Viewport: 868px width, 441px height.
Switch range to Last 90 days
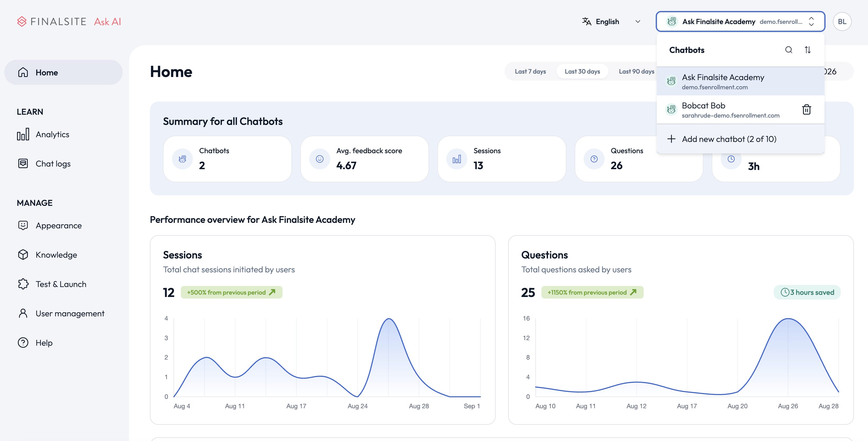coord(637,71)
